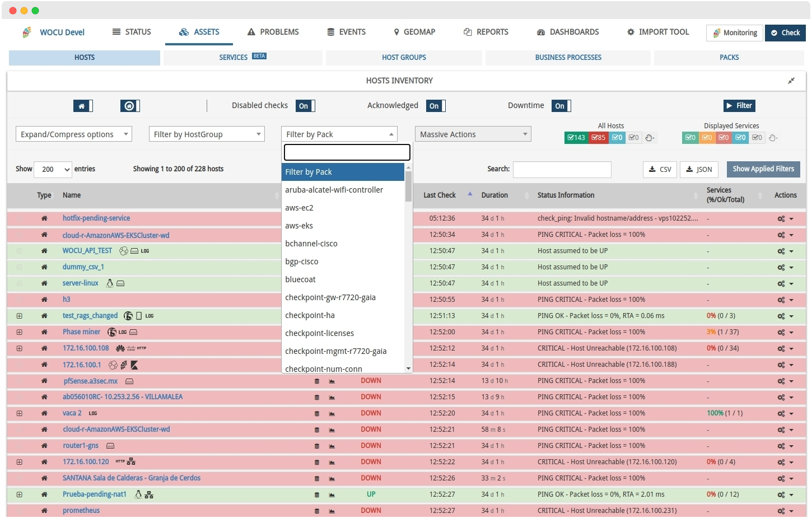Click the database icon for vaca 2 row
Image resolution: width=812 pixels, height=518 pixels.
click(317, 414)
